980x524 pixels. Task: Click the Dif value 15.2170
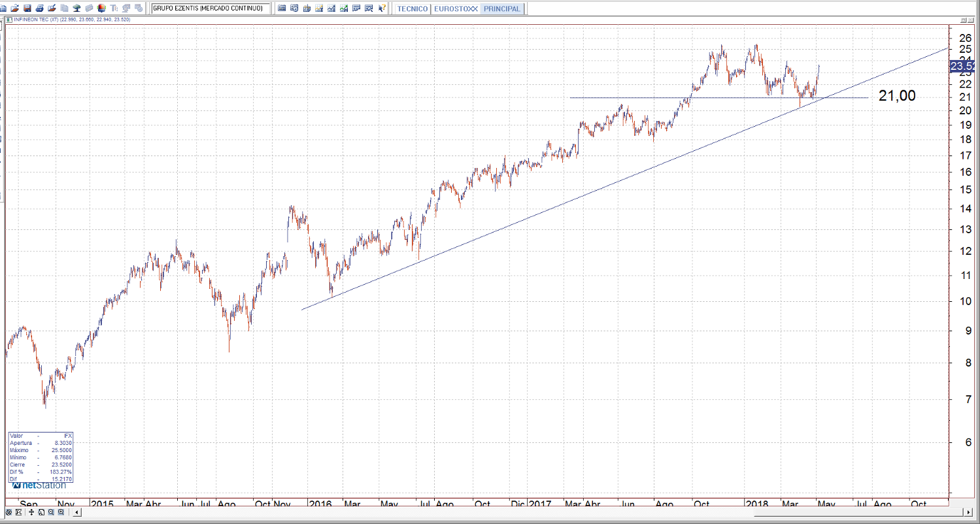pos(62,479)
